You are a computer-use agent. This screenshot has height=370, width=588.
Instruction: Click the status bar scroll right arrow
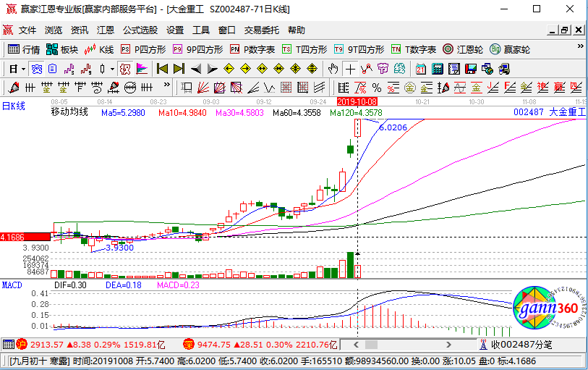click(448, 345)
